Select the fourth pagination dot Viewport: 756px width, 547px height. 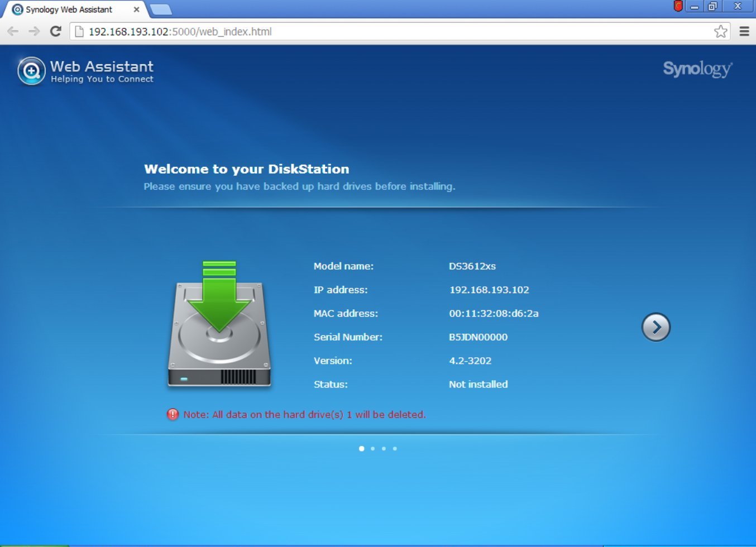tap(395, 448)
